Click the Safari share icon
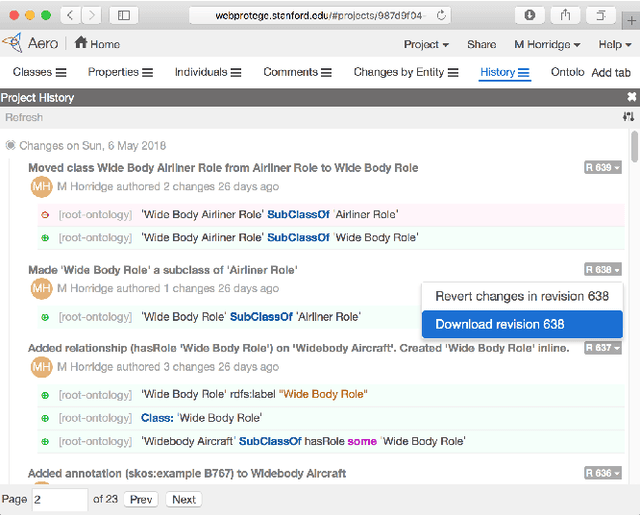 pos(565,15)
